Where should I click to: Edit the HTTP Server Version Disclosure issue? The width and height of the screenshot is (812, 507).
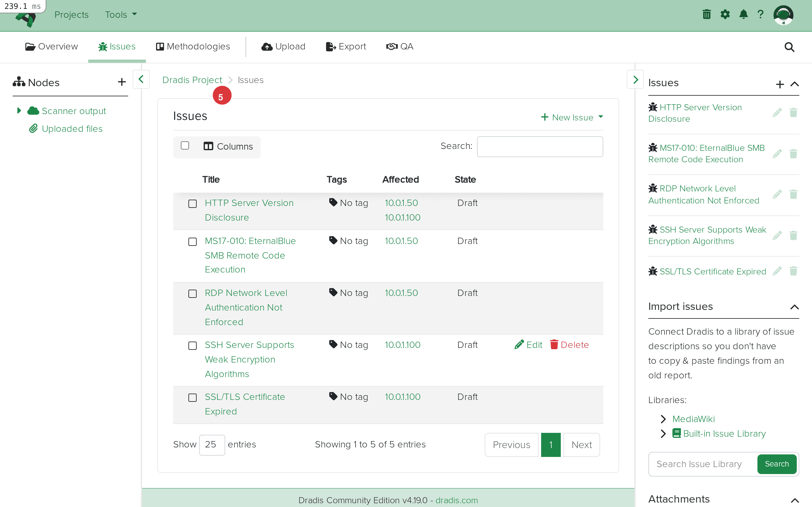click(x=777, y=112)
